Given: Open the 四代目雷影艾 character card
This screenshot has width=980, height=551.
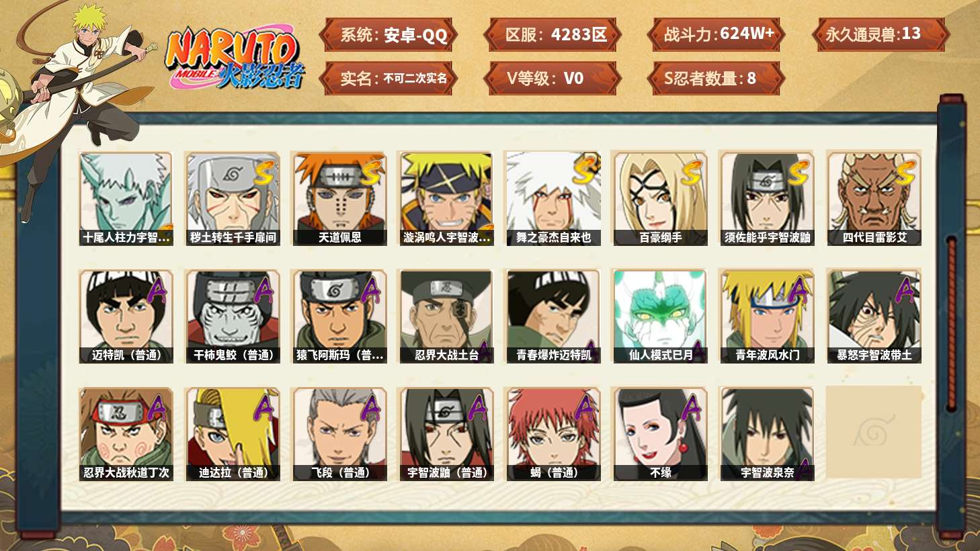Looking at the screenshot, I should [874, 198].
